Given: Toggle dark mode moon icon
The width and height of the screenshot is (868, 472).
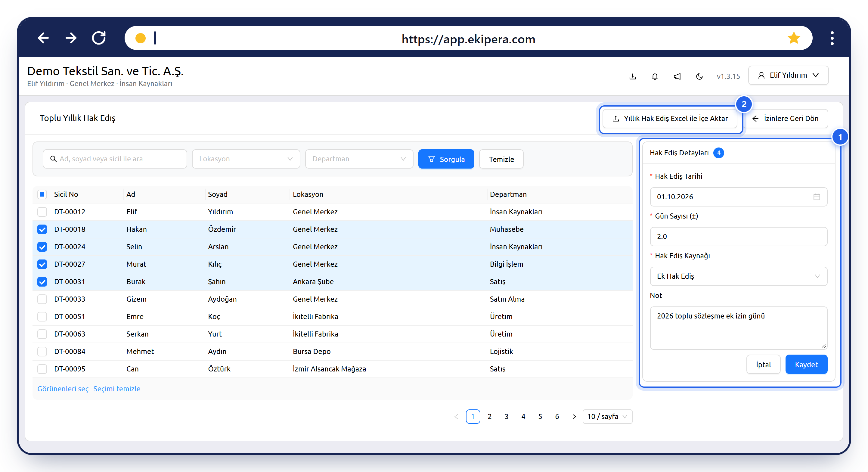Looking at the screenshot, I should pyautogui.click(x=699, y=76).
